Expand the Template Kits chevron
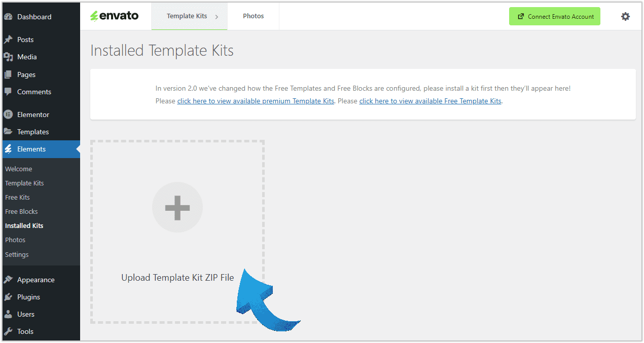The height and width of the screenshot is (343, 644). 217,17
